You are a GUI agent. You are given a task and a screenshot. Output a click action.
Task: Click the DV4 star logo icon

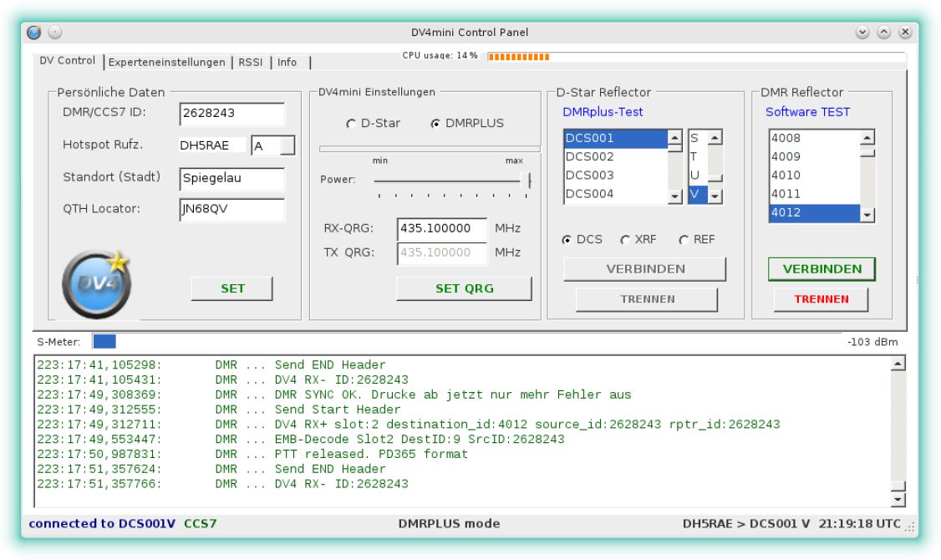(97, 284)
